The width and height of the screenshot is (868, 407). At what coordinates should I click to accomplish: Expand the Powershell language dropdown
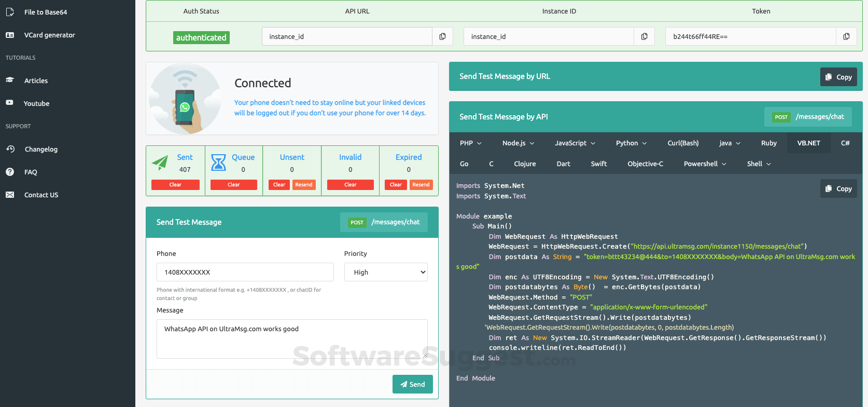click(x=705, y=164)
